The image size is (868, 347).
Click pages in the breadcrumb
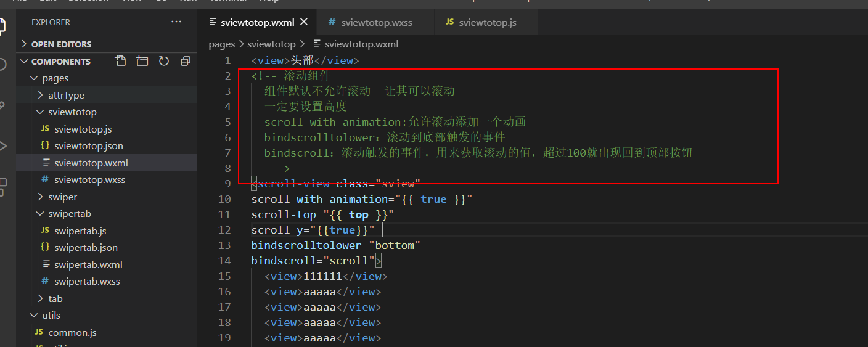click(222, 44)
